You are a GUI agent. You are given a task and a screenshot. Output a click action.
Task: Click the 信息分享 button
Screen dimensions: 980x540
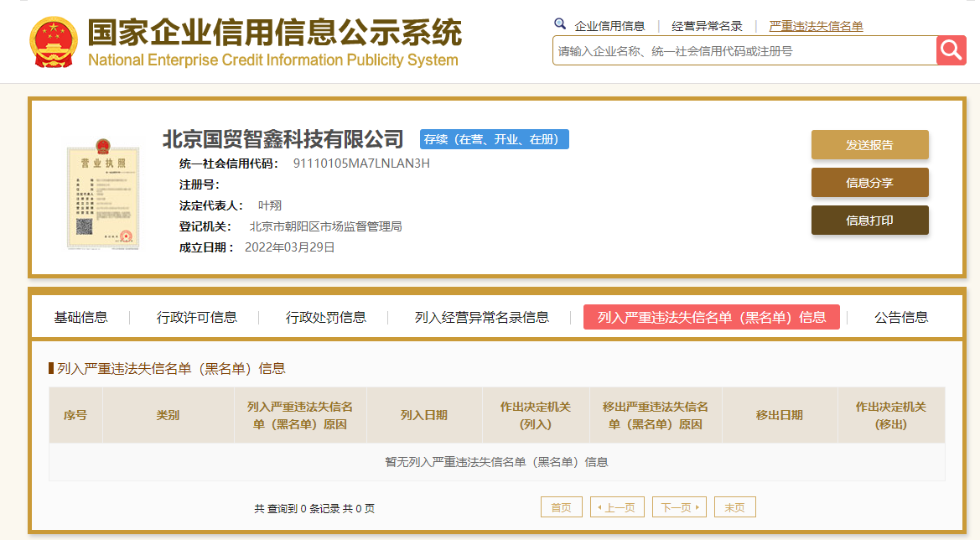[x=869, y=183]
